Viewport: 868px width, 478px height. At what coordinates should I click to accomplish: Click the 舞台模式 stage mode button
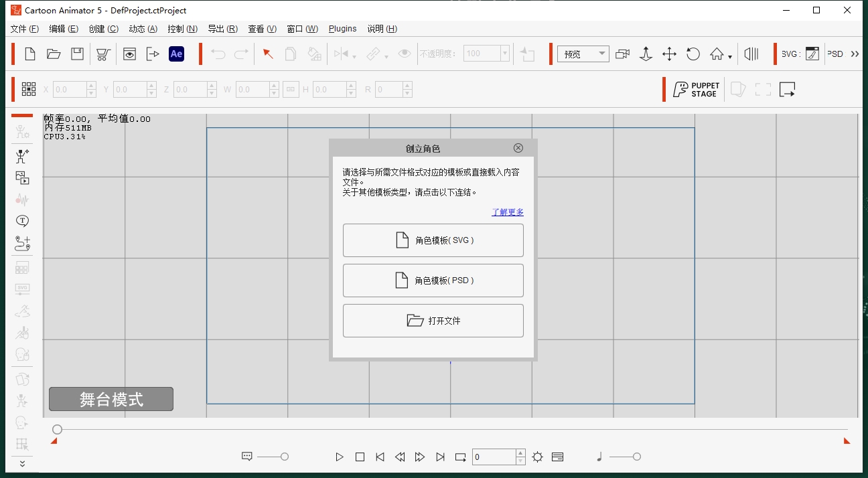click(111, 399)
